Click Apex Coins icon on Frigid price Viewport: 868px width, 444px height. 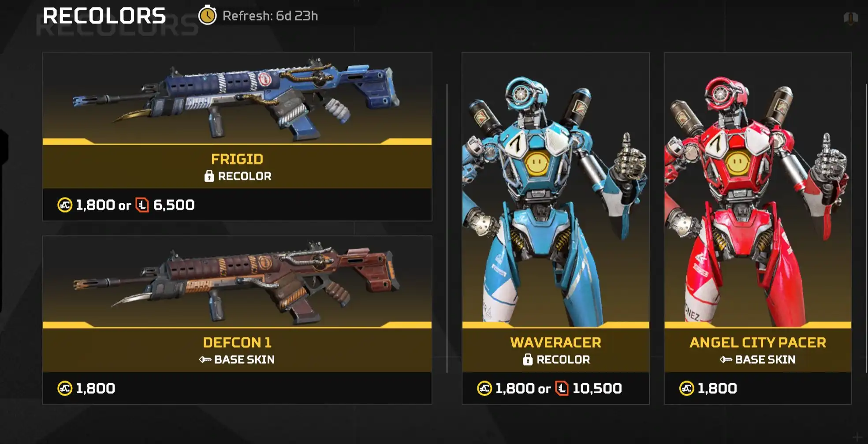click(65, 205)
